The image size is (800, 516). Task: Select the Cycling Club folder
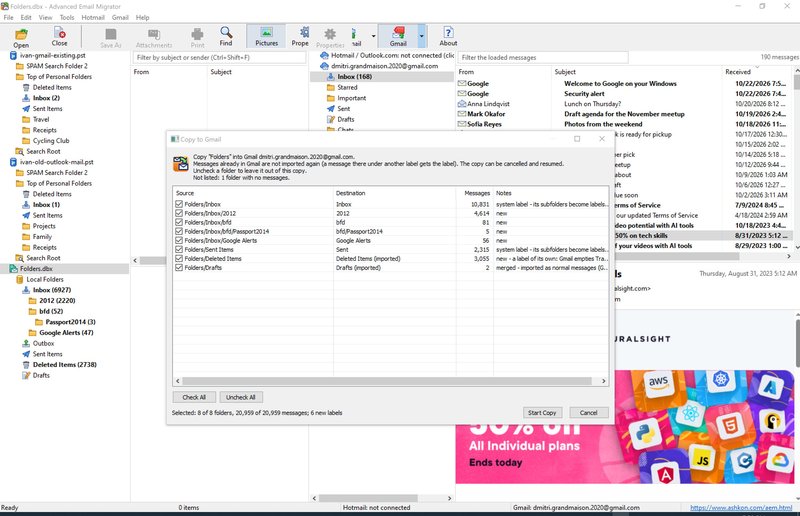[x=51, y=141]
